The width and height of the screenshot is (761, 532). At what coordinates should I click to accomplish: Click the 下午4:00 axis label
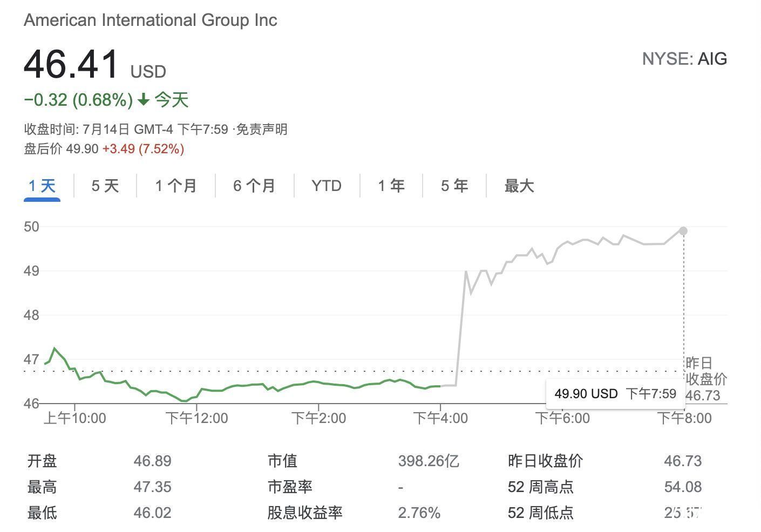pyautogui.click(x=442, y=418)
